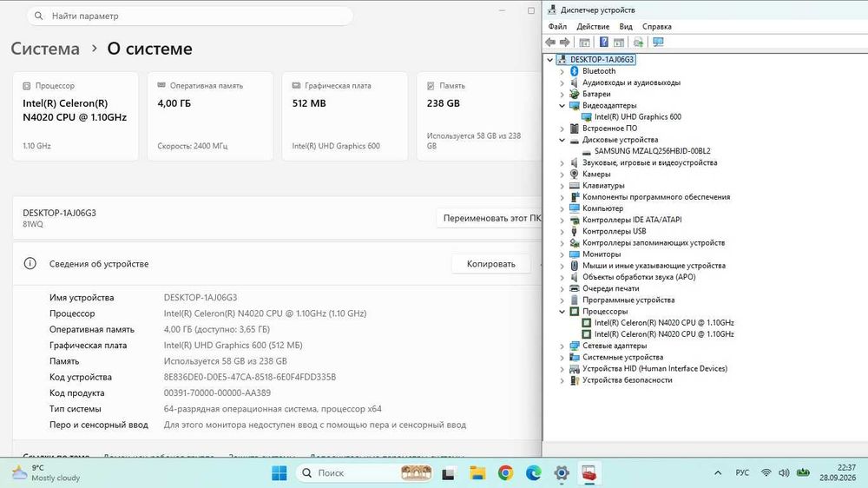Launch Google Chrome from the taskbar
The width and height of the screenshot is (868, 488).
505,473
